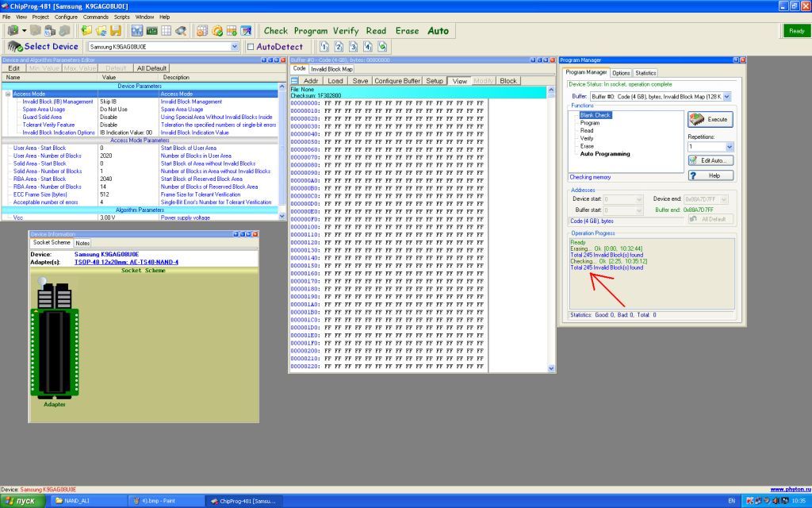Click the floppy disk save icon
Viewport: 812px width, 508px height.
click(116, 31)
